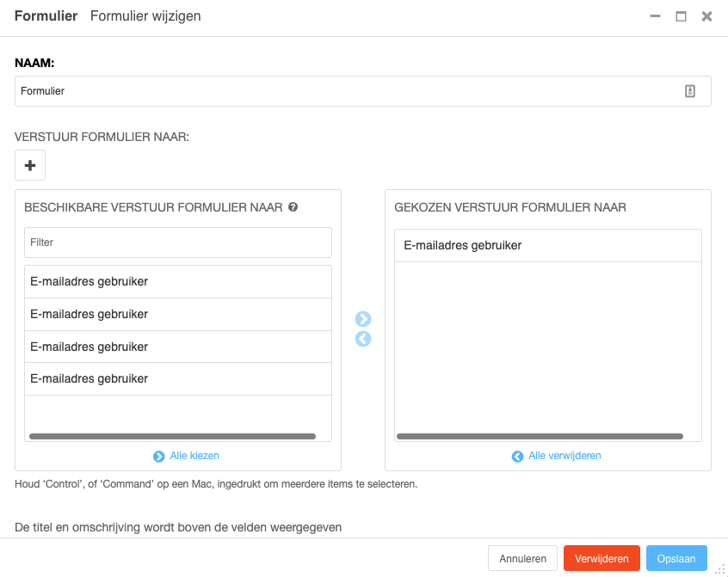Click the + icon to add a recipient
Image resolution: width=728 pixels, height=577 pixels.
30,164
